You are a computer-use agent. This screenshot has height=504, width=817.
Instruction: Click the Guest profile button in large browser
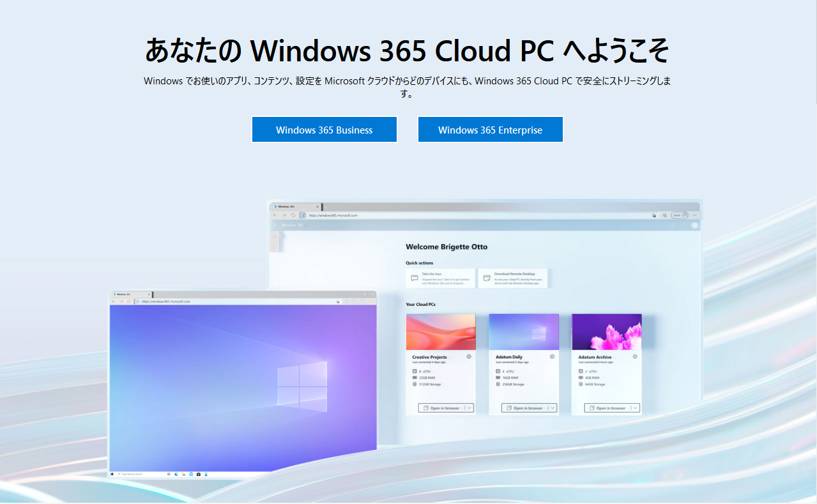pos(680,215)
